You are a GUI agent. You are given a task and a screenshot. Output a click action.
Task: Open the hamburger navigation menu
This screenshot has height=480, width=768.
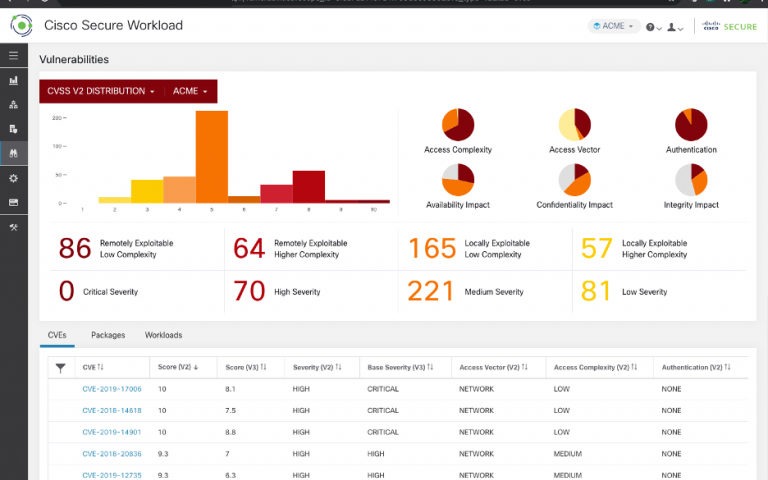click(13, 55)
